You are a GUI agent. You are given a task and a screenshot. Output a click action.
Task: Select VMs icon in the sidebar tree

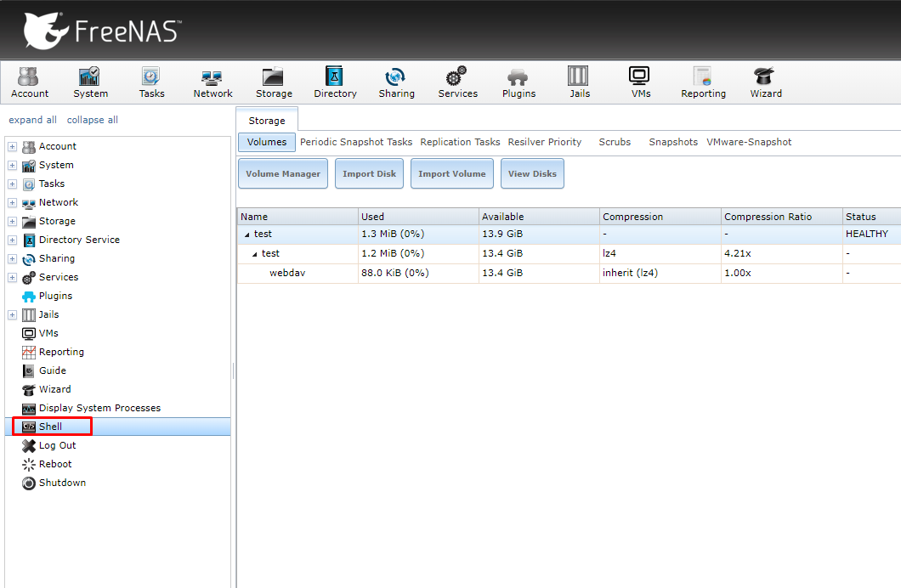coord(29,334)
